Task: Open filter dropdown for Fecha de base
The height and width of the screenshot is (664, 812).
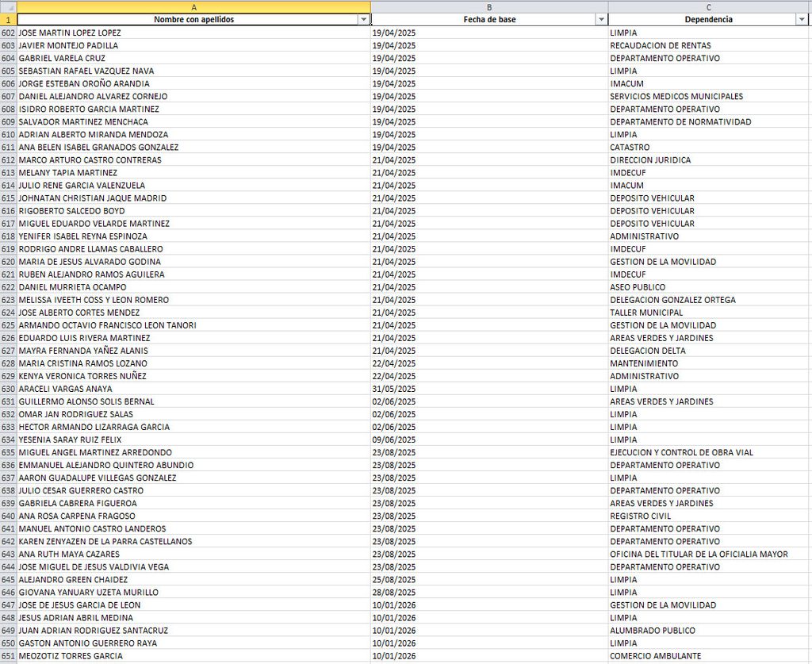Action: 601,20
